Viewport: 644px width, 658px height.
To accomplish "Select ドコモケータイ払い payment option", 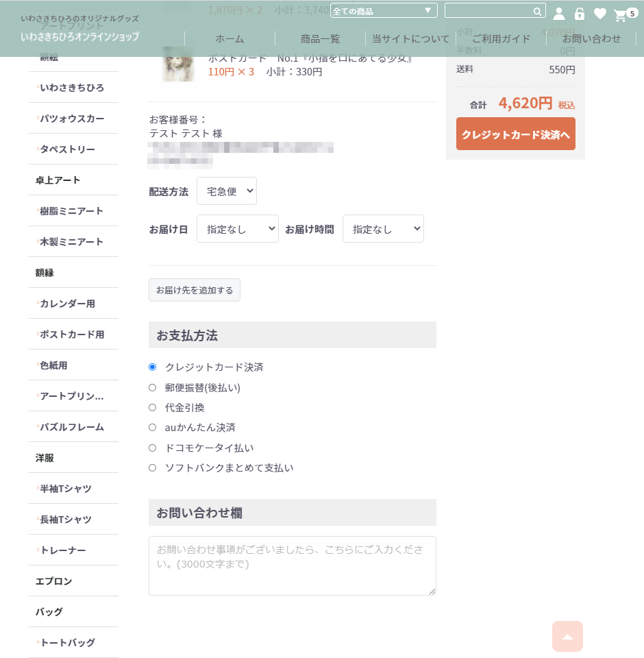I will 152,448.
